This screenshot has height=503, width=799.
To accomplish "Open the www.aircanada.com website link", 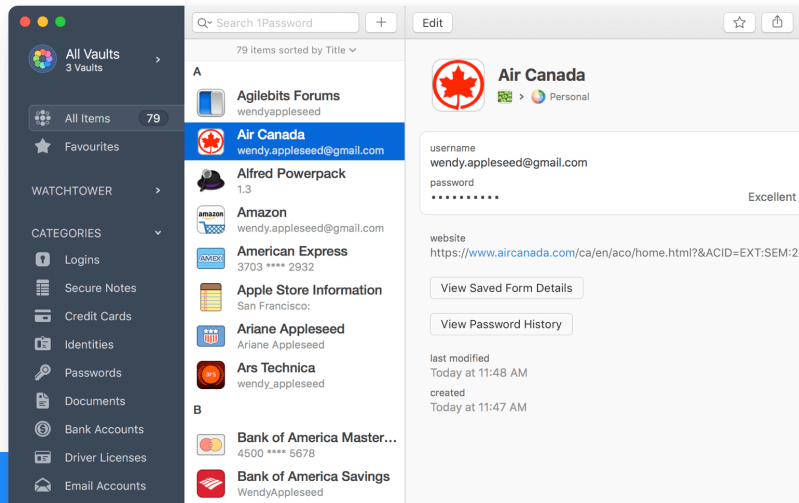I will click(522, 253).
